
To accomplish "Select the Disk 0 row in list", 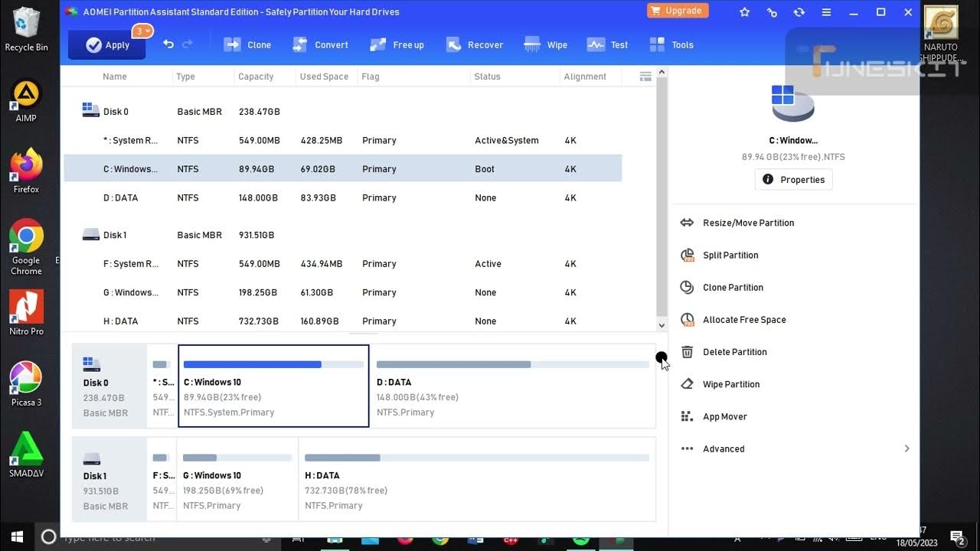I will pyautogui.click(x=342, y=112).
